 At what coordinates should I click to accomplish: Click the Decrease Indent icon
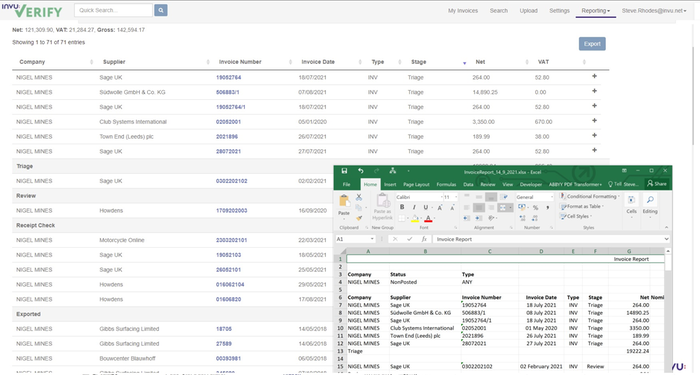pos(466,218)
